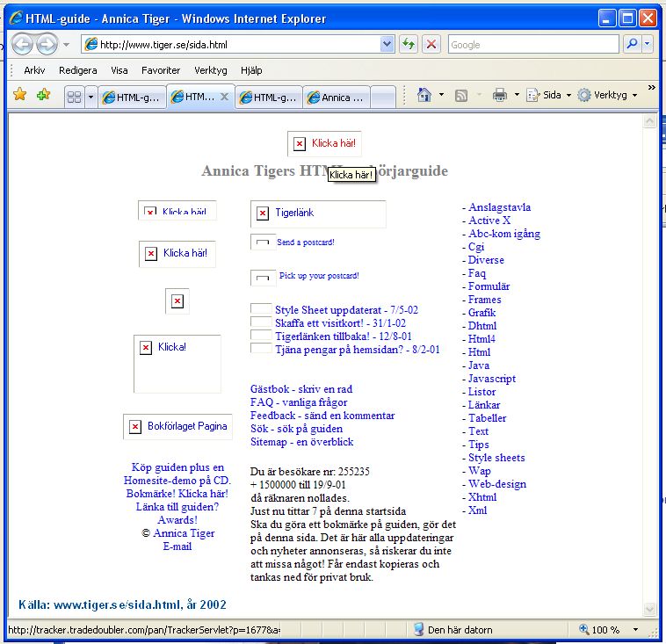Click scrollbar up arrow
The width and height of the screenshot is (666, 644).
(x=649, y=122)
